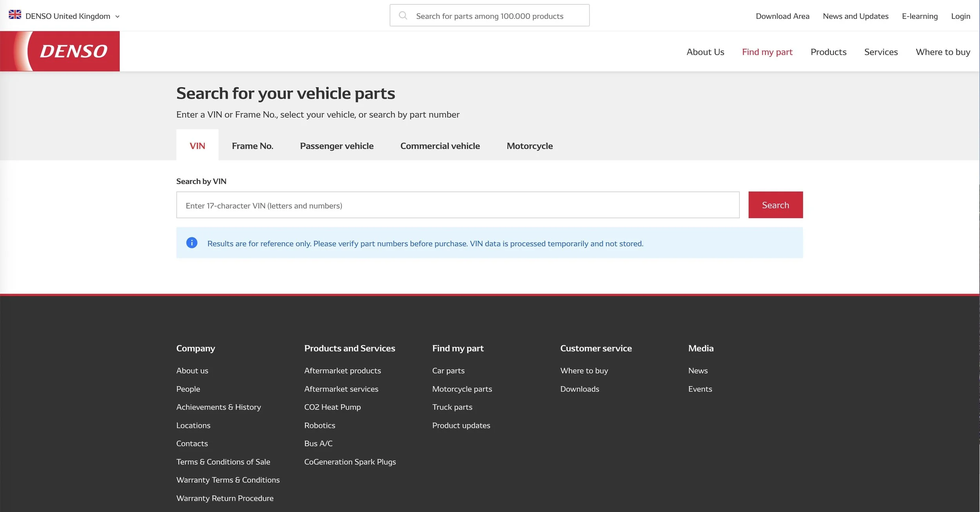
Task: Click the CO2 Heat Pump footer link
Action: tap(332, 407)
